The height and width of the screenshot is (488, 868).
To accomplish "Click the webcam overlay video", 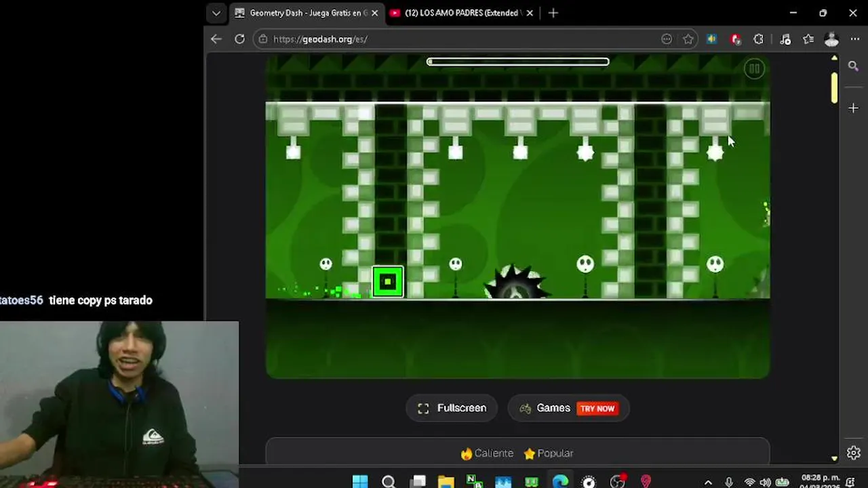I will coord(119,405).
